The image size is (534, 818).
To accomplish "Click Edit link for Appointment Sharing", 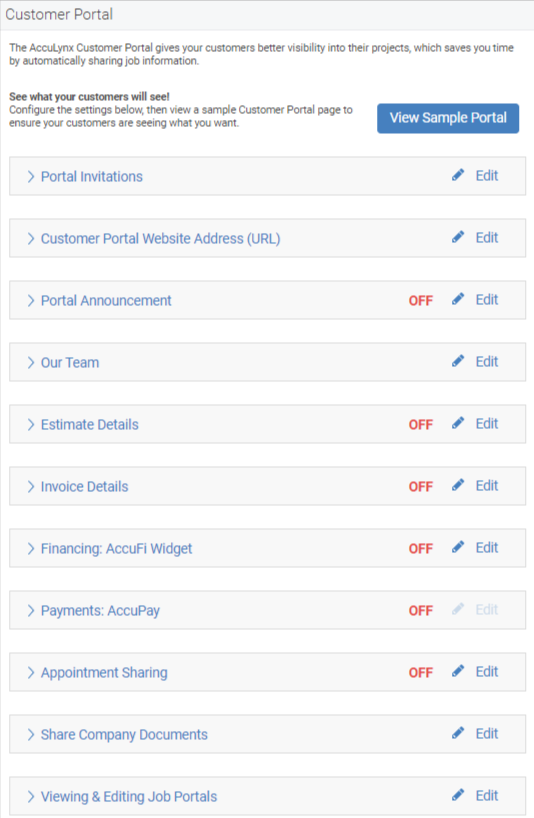I will (487, 671).
